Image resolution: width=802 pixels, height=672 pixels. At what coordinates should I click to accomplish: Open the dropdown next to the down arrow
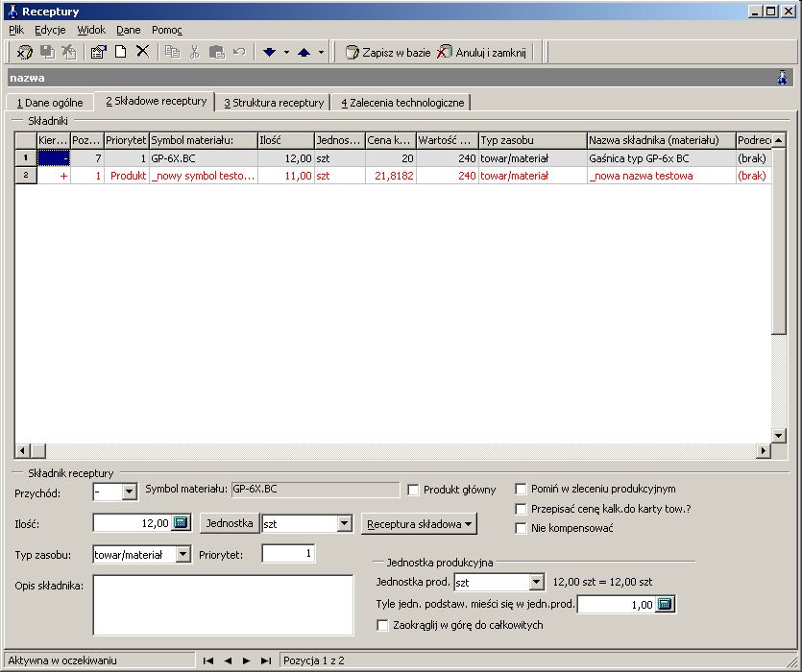coord(286,52)
